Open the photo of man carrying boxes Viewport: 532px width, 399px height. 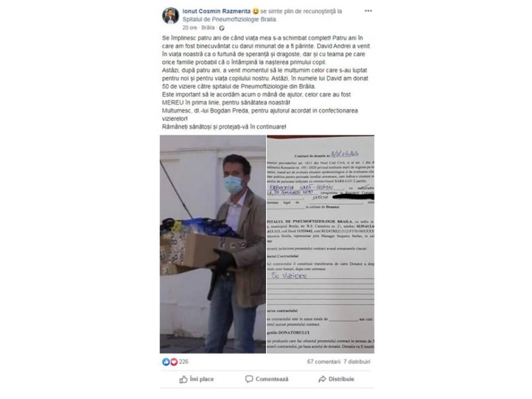pyautogui.click(x=213, y=244)
